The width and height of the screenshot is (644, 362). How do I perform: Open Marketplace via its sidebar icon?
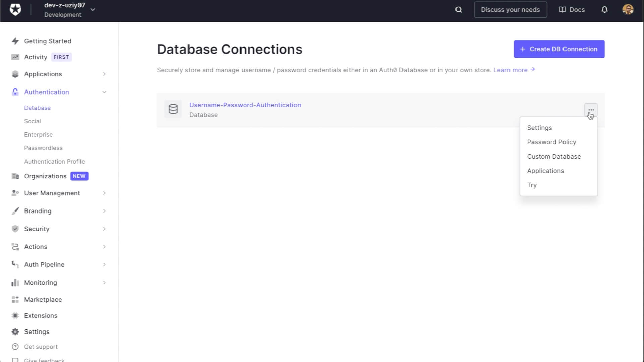15,299
